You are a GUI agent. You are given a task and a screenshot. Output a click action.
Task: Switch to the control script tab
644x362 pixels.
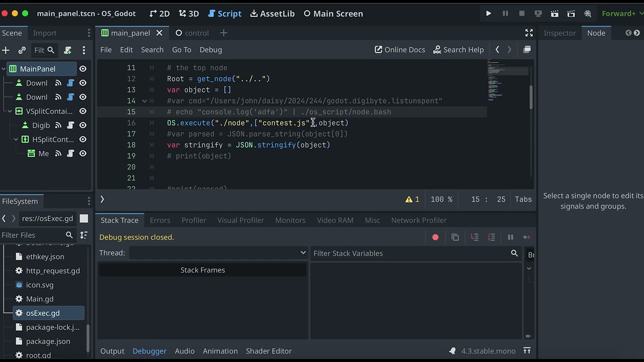click(x=192, y=33)
